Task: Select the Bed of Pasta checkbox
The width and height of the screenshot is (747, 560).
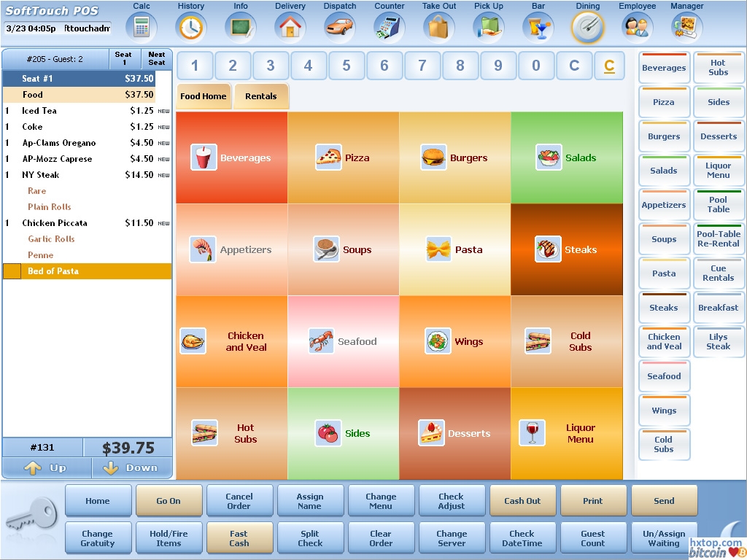Action: 12,271
